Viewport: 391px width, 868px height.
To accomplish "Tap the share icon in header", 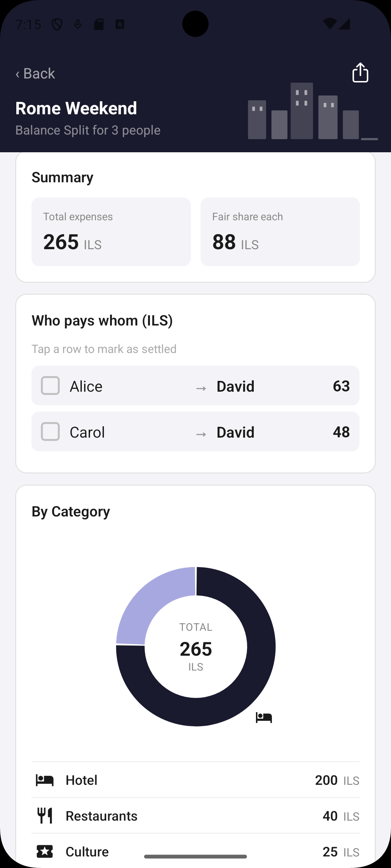I will (x=360, y=73).
